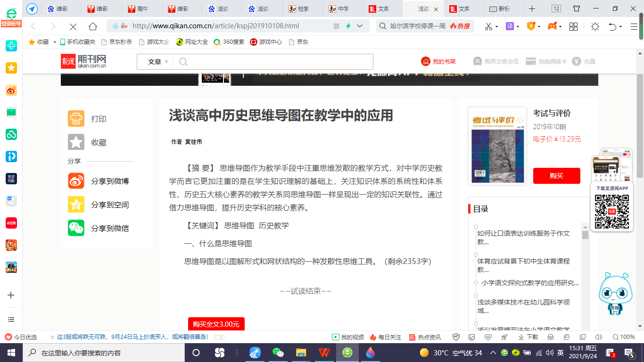Screen dimensions: 644x362
Task: Click the 打印 print icon
Action: tap(76, 119)
